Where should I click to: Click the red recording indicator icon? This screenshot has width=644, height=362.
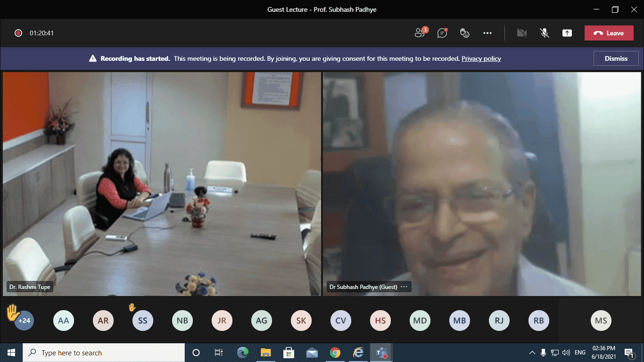[x=18, y=33]
